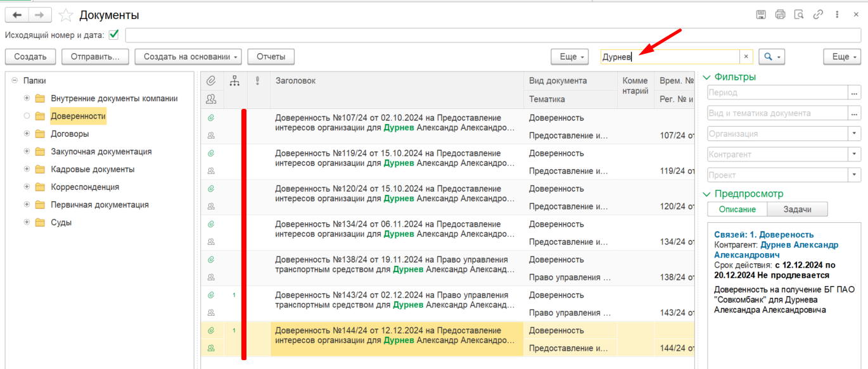Switch to the Описание tab
The width and height of the screenshot is (868, 369).
coord(737,210)
